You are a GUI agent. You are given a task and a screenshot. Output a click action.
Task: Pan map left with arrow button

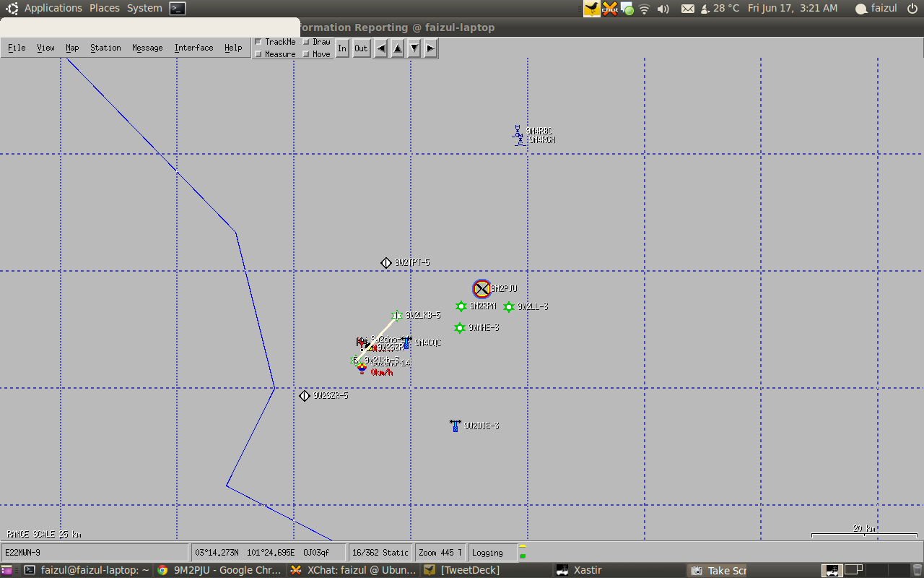381,48
